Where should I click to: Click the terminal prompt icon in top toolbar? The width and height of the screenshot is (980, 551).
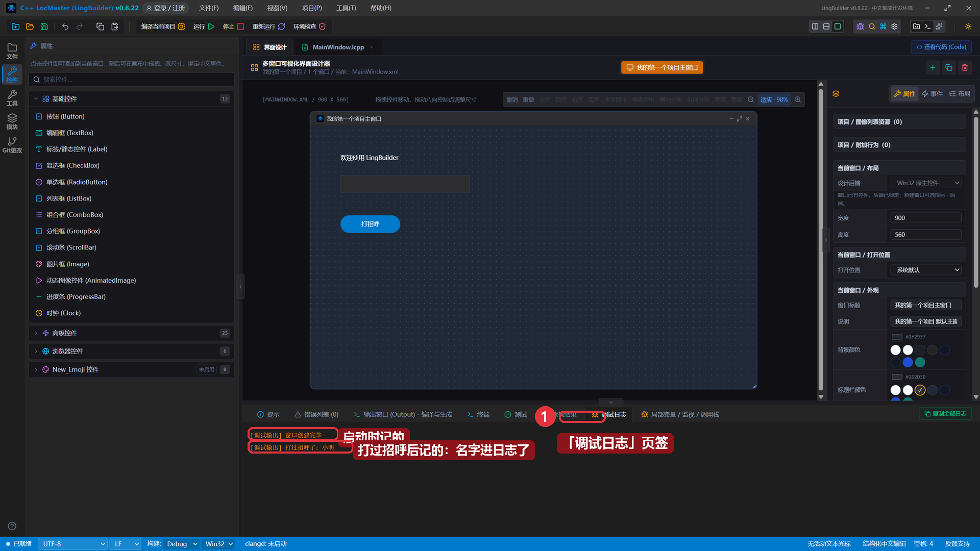[927, 27]
